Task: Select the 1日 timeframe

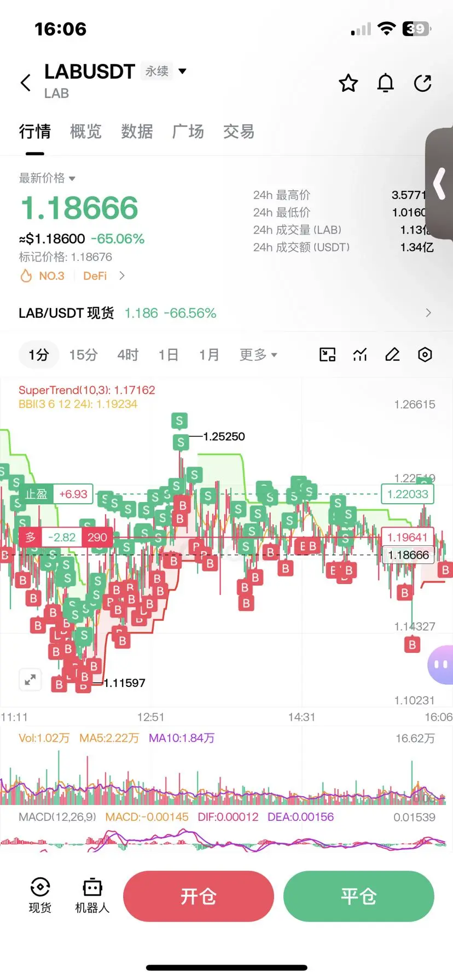Action: point(169,355)
